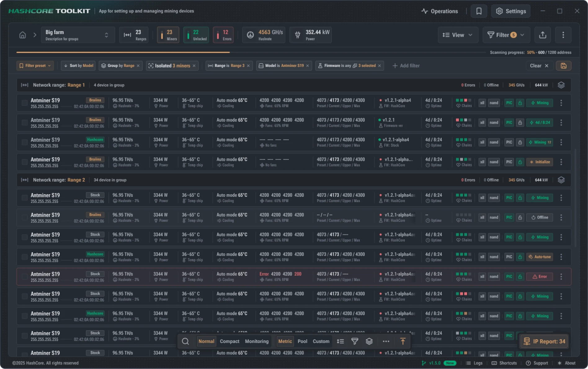588x369 pixels.
Task: Select checkbox of first Antminer S19 row
Action: pyautogui.click(x=24, y=103)
